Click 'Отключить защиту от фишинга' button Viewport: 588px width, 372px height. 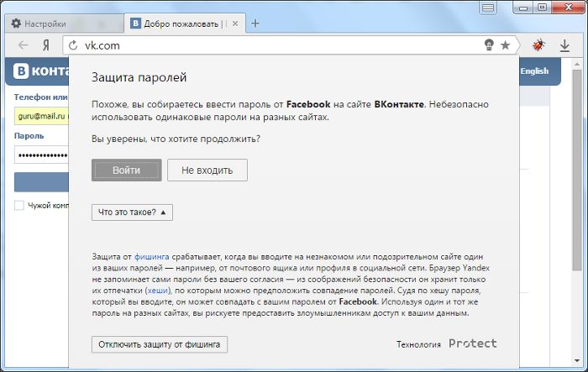[x=159, y=344]
